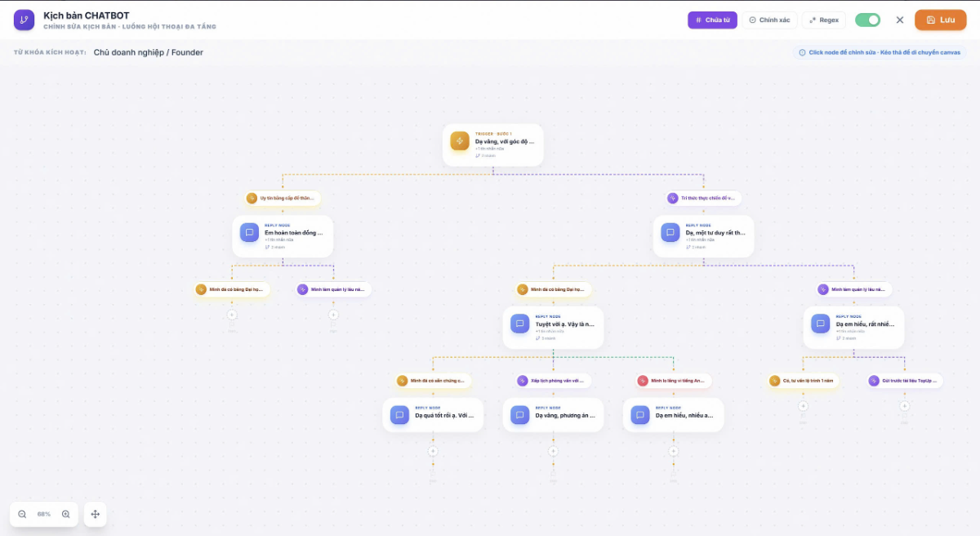980x536 pixels.
Task: Click the move/pan canvas arrows icon
Action: point(96,514)
